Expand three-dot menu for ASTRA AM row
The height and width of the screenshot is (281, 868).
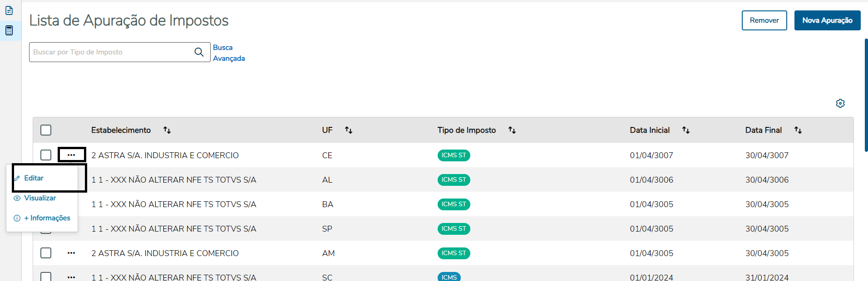point(71,253)
